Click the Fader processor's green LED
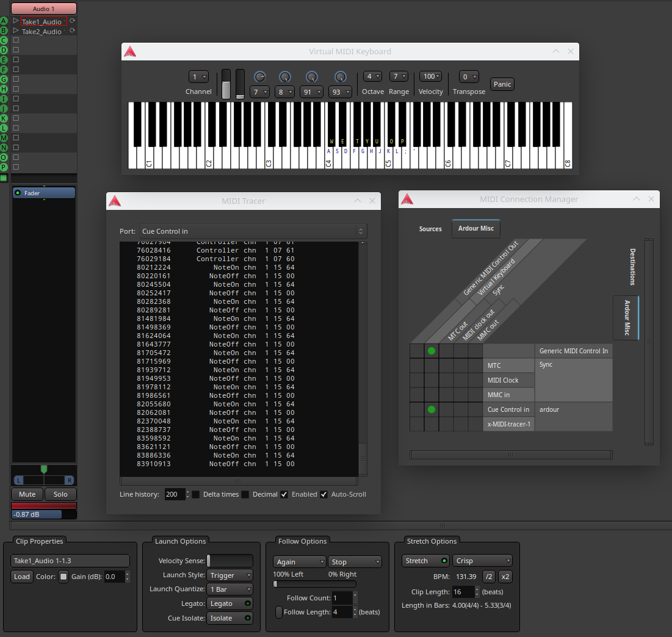Viewport: 672px width, 637px height. pos(18,193)
